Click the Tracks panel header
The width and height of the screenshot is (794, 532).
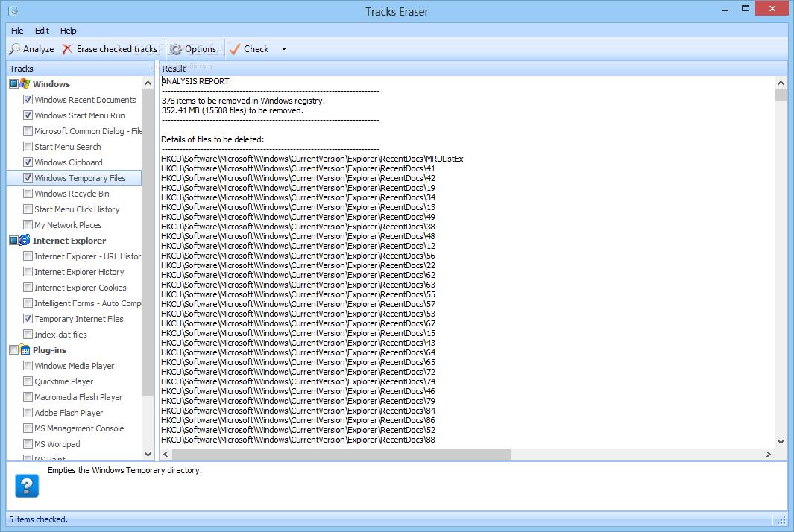(80, 69)
